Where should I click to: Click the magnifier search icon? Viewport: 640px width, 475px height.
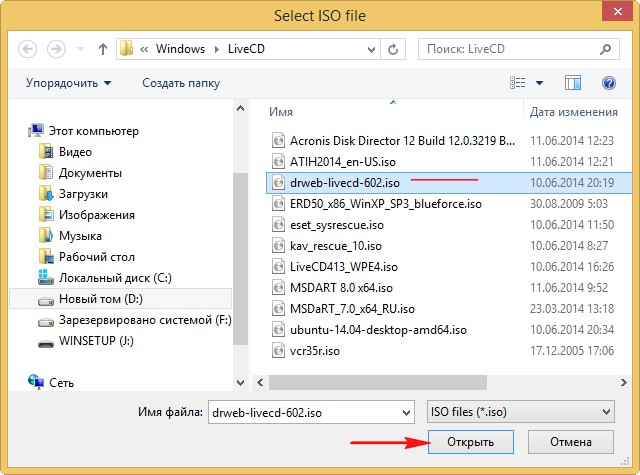pos(606,49)
